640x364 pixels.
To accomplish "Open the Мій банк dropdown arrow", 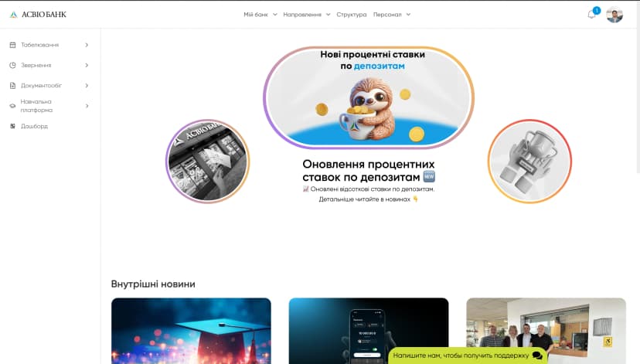I will [274, 14].
